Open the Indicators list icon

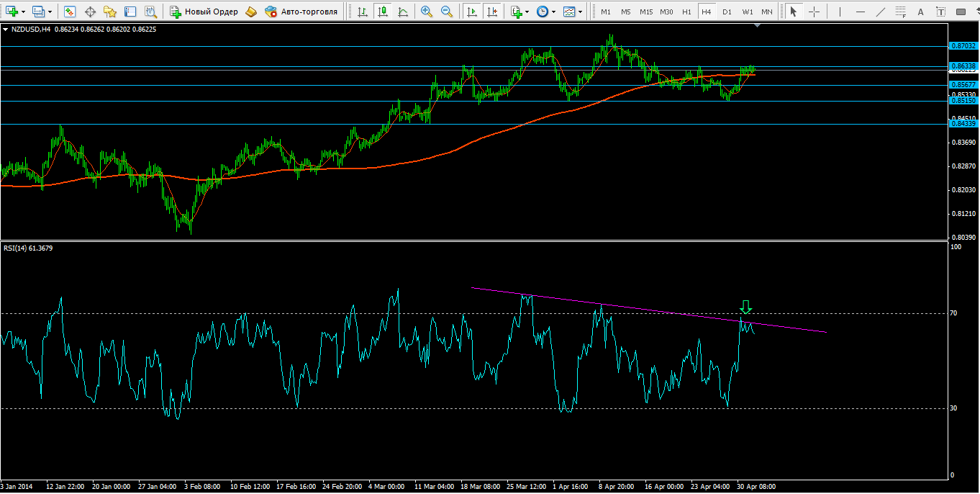516,12
